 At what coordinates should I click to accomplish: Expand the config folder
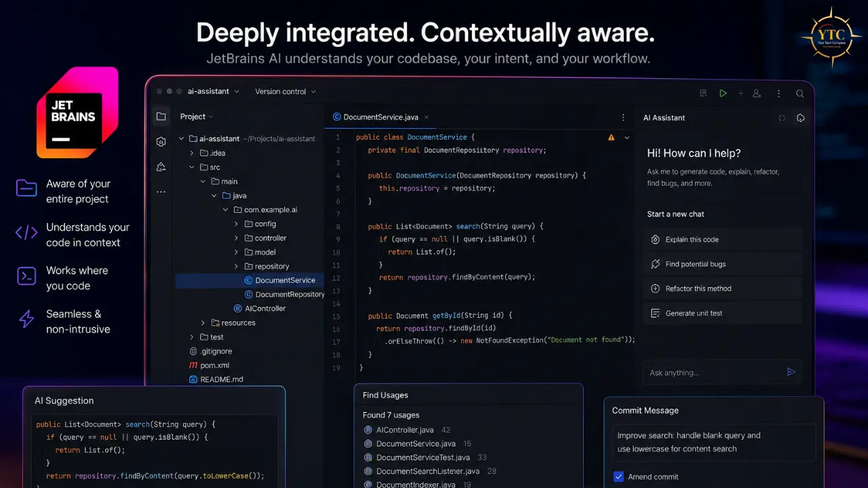pyautogui.click(x=236, y=224)
